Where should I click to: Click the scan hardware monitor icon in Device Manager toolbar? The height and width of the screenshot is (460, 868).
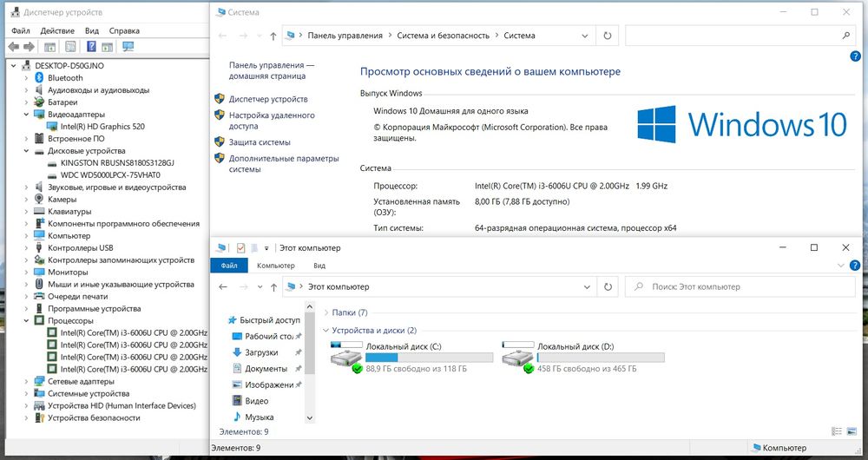[128, 47]
